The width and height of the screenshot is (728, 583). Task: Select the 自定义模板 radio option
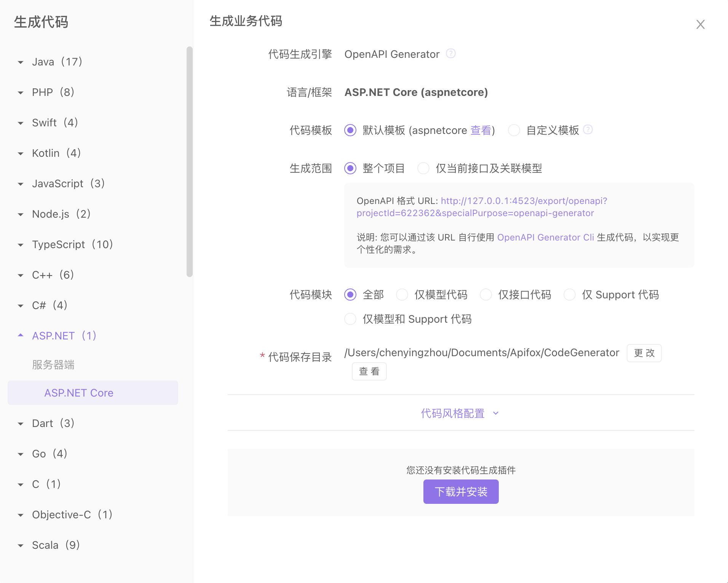[514, 130]
